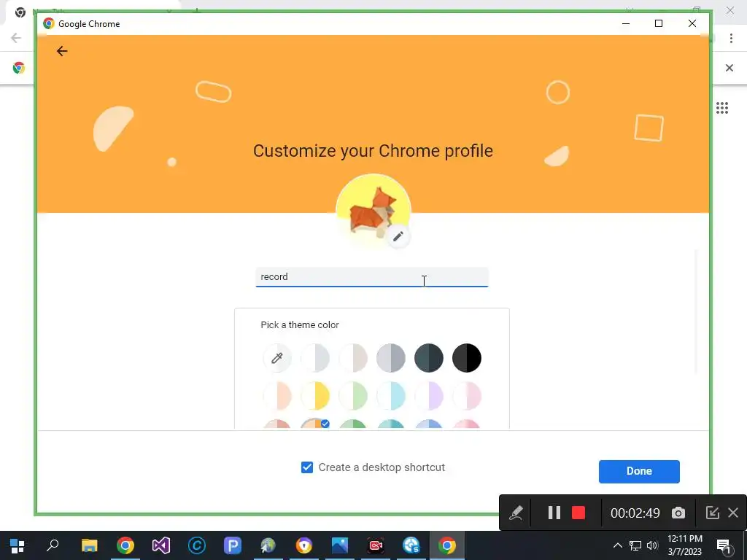
Task: Select the light green theme color
Action: 353,396
